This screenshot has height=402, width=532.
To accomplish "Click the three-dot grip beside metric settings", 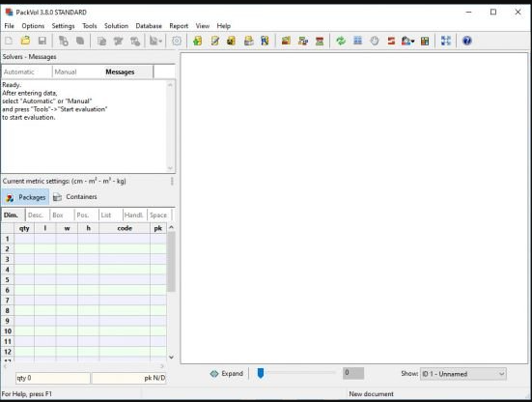I will coord(172,181).
